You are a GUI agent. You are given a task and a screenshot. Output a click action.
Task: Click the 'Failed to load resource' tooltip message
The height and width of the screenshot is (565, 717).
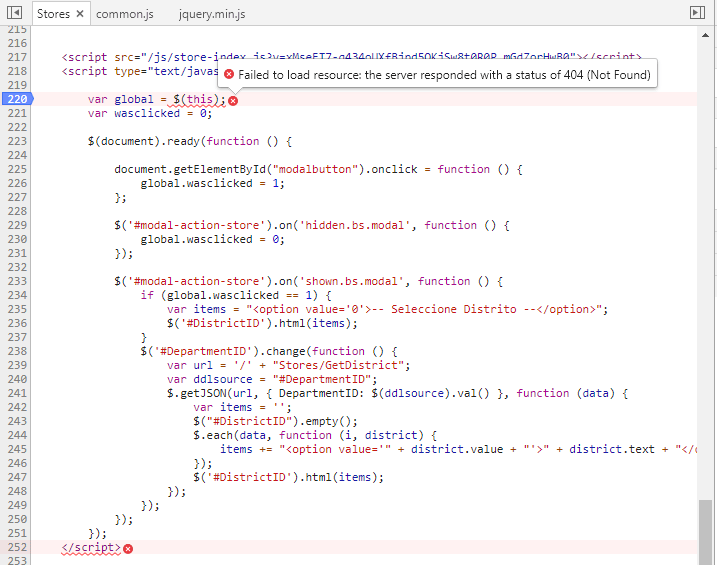pyautogui.click(x=444, y=75)
